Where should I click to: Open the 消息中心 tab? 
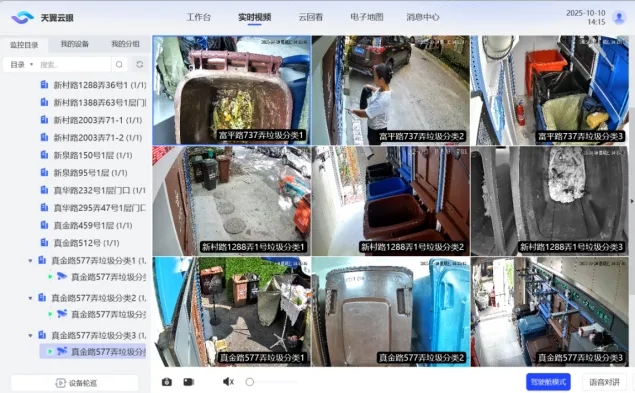pos(423,17)
